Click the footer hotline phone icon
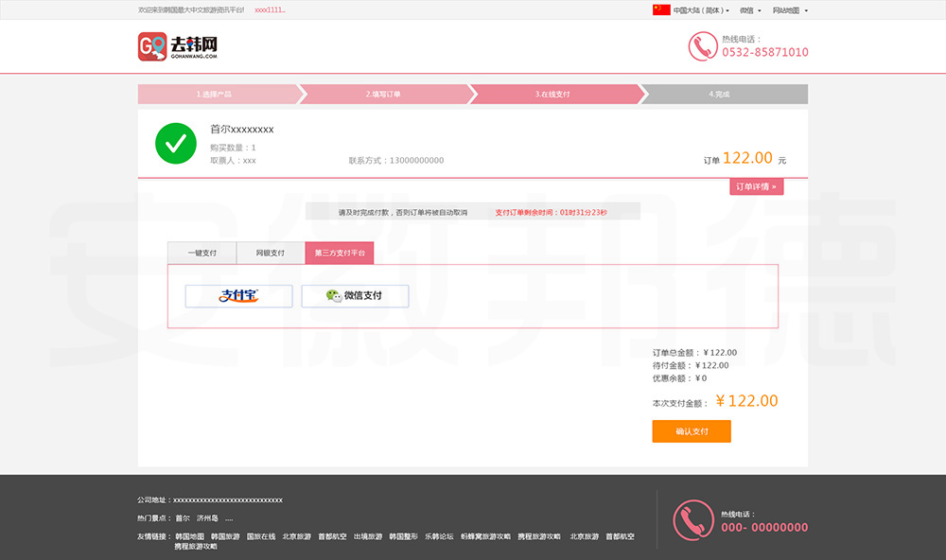This screenshot has width=946, height=560. pyautogui.click(x=692, y=519)
